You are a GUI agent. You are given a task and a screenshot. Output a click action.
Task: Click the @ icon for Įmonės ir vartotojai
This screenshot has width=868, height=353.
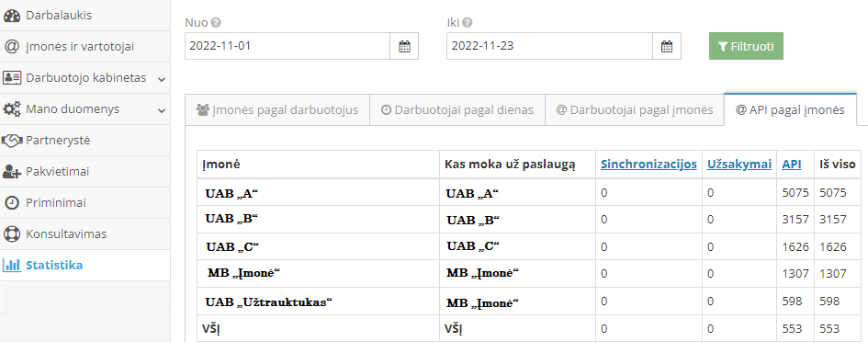(12, 47)
